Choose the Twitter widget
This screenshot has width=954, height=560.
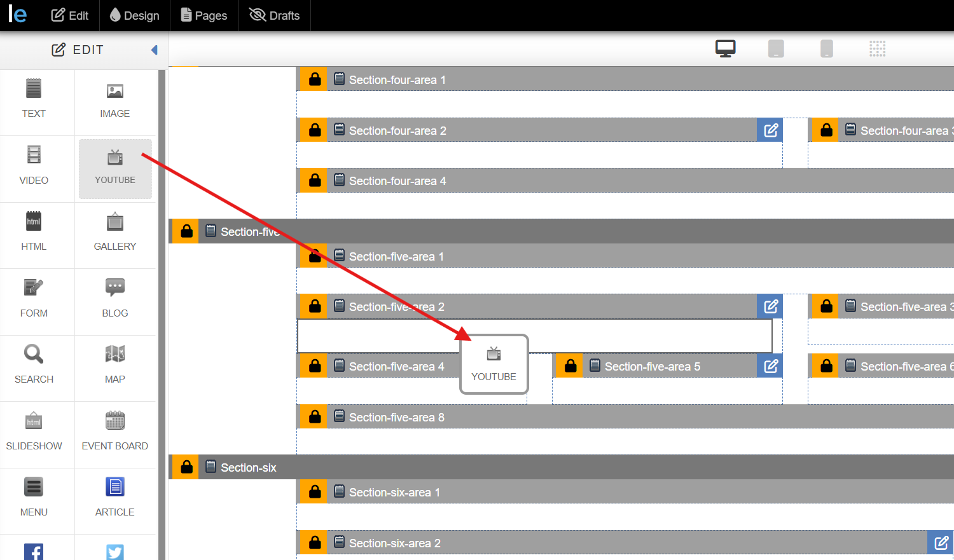point(114,550)
